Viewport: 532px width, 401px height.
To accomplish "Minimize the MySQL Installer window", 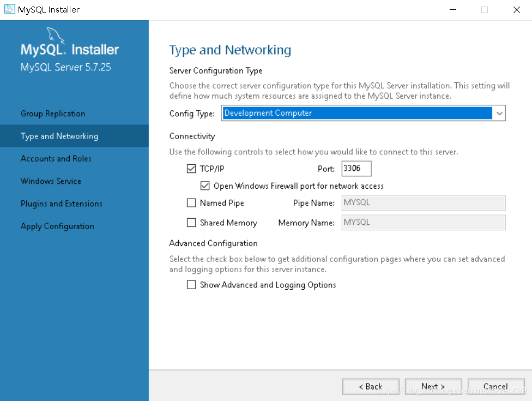I will [x=453, y=9].
